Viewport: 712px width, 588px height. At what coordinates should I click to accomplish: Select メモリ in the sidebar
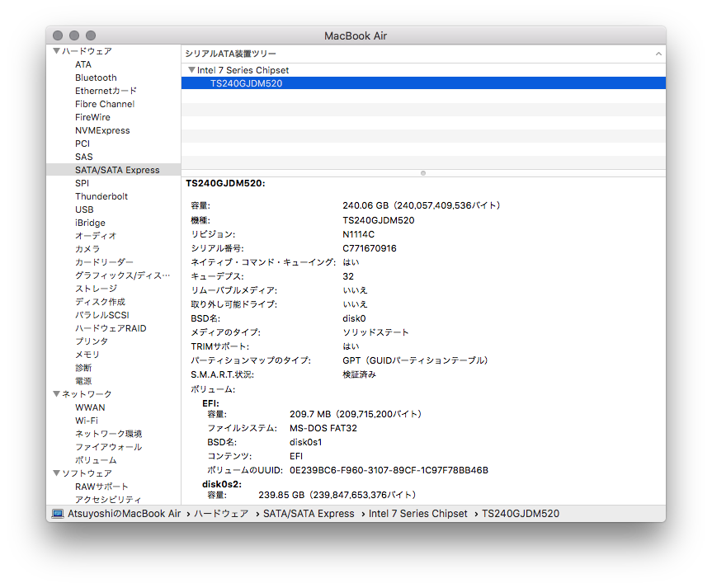point(87,354)
